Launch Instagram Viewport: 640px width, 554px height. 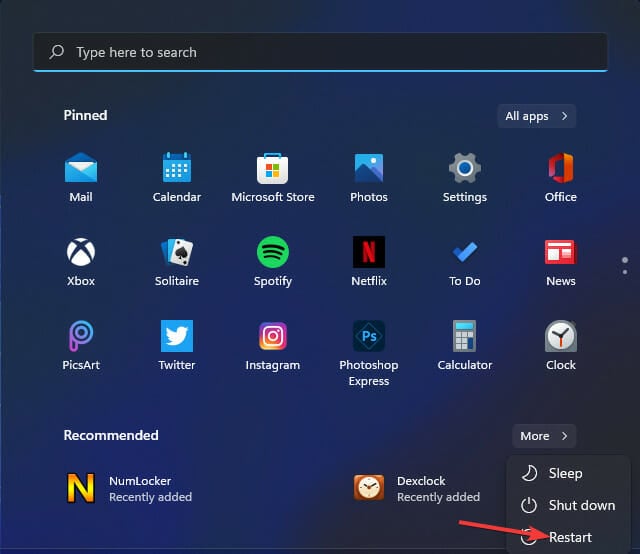[273, 346]
